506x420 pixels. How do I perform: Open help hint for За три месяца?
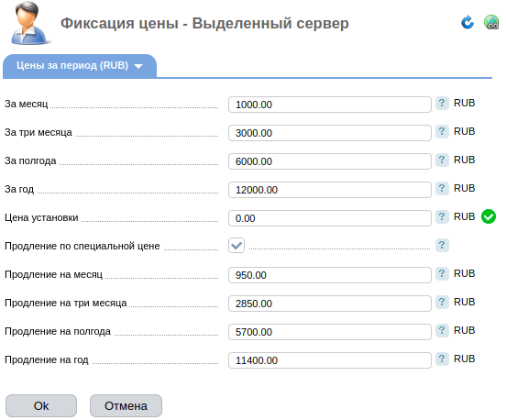point(442,132)
